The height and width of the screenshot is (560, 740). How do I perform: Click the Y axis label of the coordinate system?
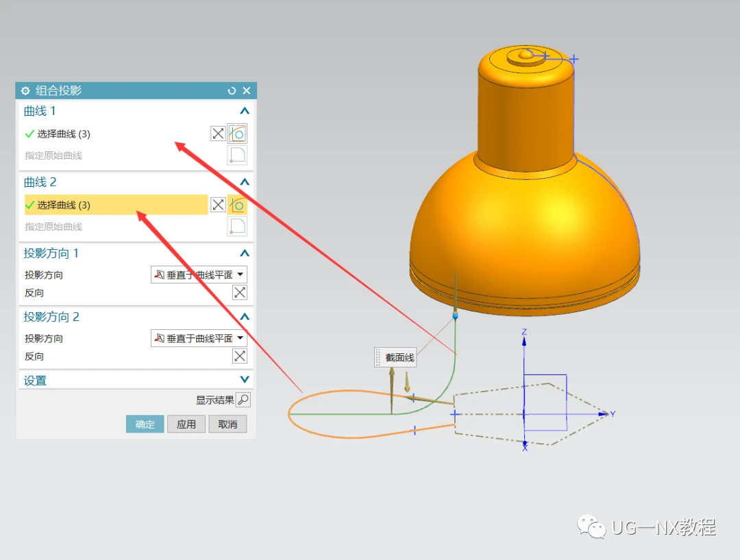[613, 414]
